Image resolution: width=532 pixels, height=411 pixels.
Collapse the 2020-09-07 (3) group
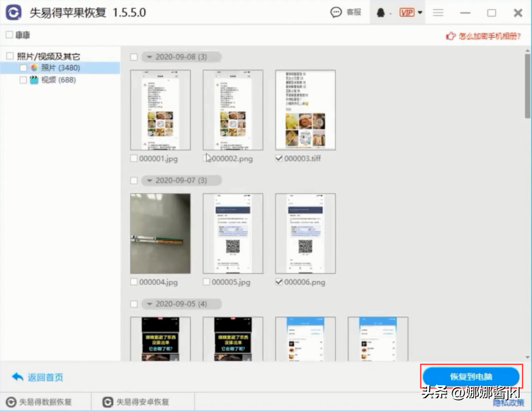click(x=150, y=181)
